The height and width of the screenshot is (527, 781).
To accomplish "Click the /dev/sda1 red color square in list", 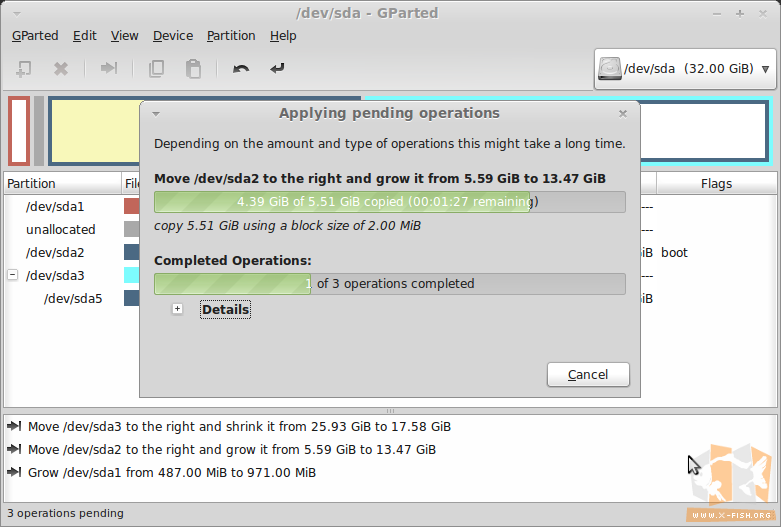I will [131, 206].
